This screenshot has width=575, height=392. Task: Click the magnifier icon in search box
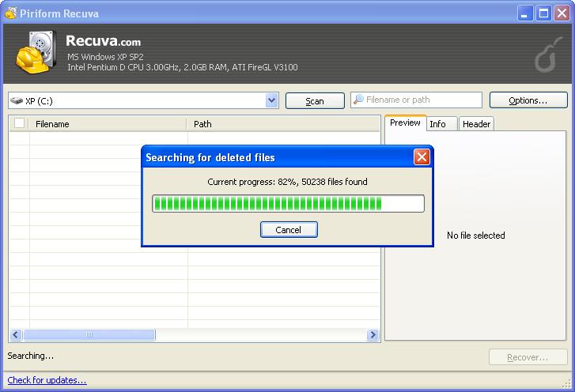pos(358,100)
